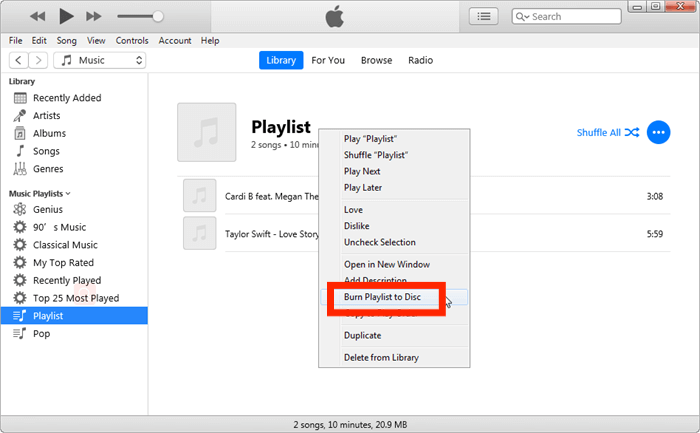Collapse the Music Playlists section chevron
Image resolution: width=700 pixels, height=433 pixels.
click(x=68, y=194)
